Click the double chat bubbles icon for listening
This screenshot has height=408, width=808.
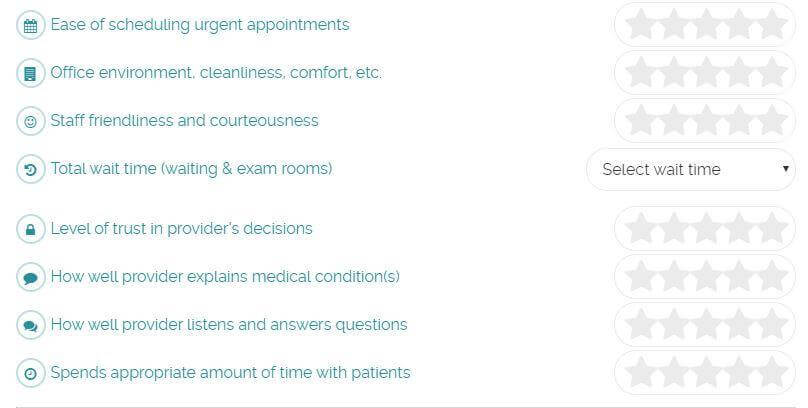(x=30, y=326)
